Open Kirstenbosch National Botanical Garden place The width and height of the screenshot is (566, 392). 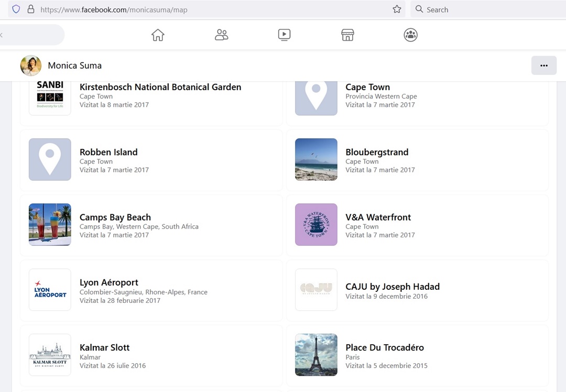160,88
